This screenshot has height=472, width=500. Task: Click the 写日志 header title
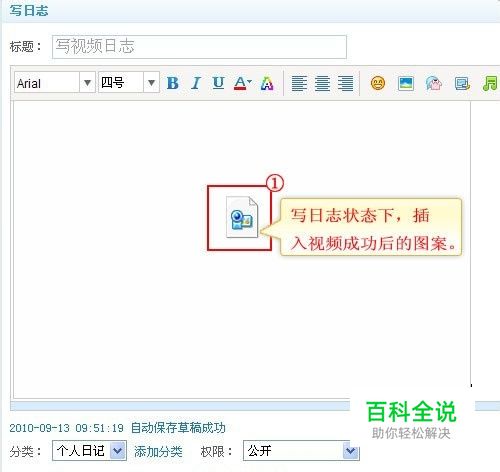tap(29, 11)
